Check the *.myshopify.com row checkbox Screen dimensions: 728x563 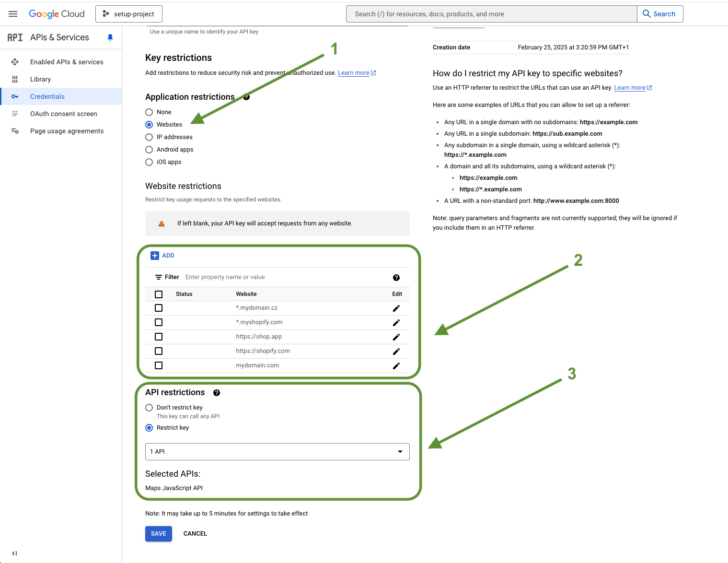point(159,322)
